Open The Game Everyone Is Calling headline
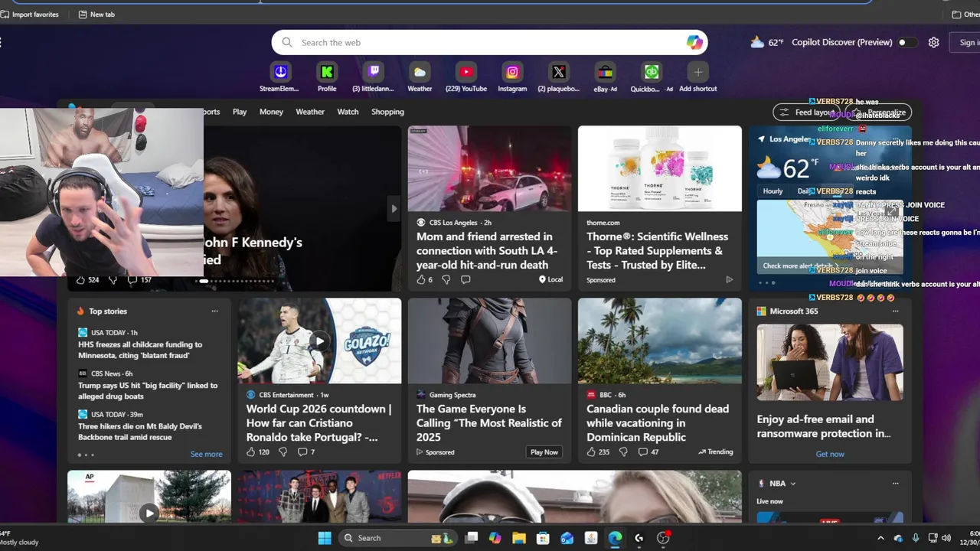 pyautogui.click(x=489, y=422)
